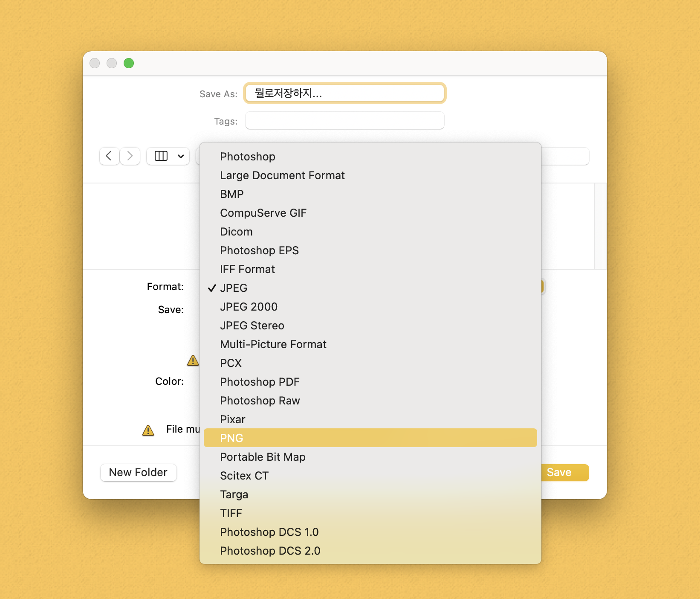Select Photoshop format from the list

pyautogui.click(x=370, y=157)
